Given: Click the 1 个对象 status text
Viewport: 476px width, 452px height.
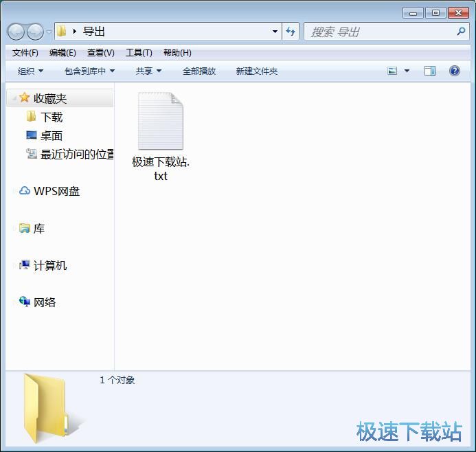Looking at the screenshot, I should [117, 380].
